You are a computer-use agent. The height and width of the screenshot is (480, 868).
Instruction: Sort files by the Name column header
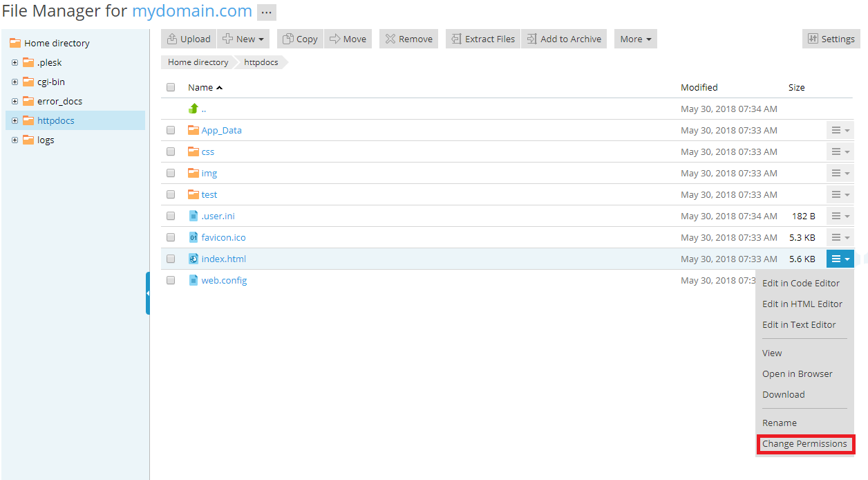click(x=200, y=87)
